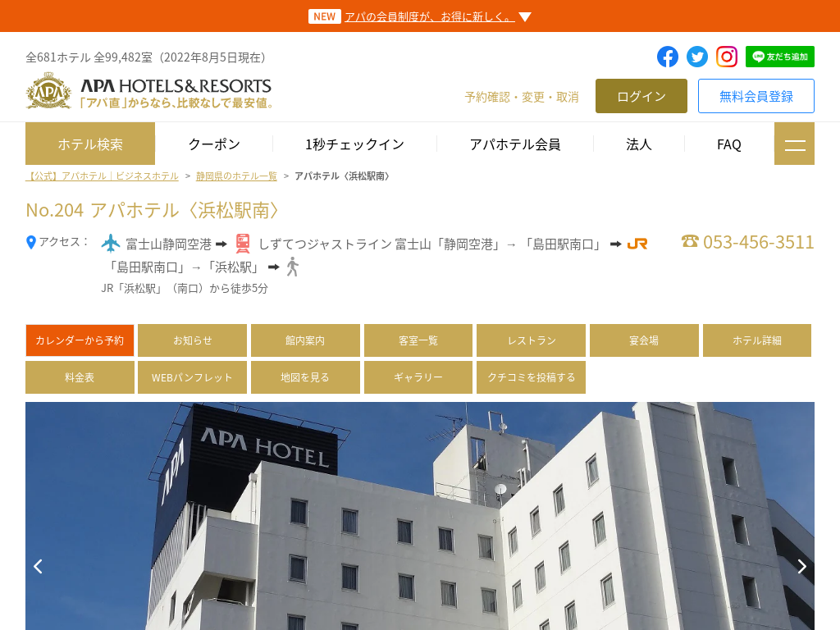The image size is (840, 630).
Task: Open APA Facebook page icon
Action: [x=668, y=57]
